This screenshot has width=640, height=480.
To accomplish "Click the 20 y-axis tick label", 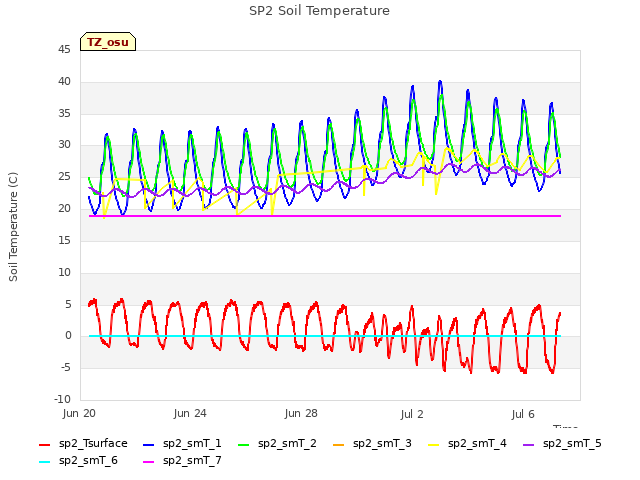I will click(x=64, y=209).
